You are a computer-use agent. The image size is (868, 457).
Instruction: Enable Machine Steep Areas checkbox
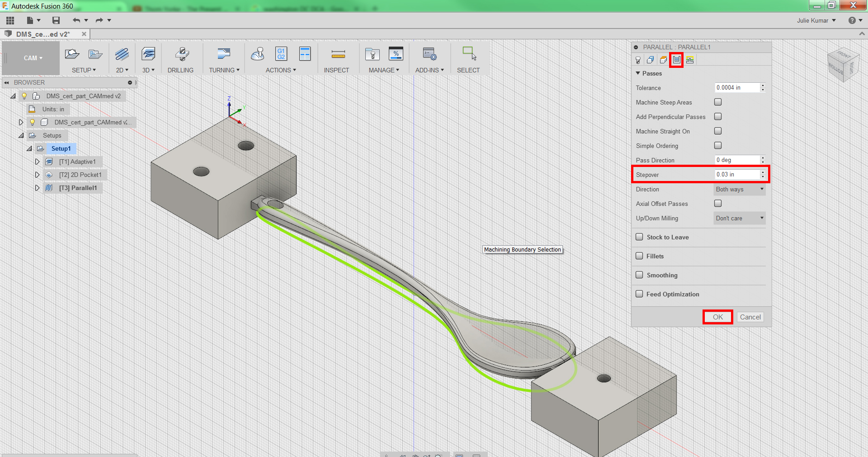coord(718,102)
